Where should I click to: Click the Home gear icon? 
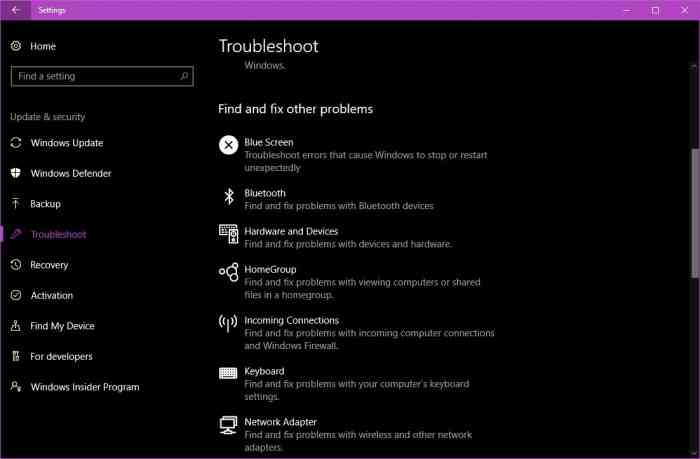pos(16,46)
